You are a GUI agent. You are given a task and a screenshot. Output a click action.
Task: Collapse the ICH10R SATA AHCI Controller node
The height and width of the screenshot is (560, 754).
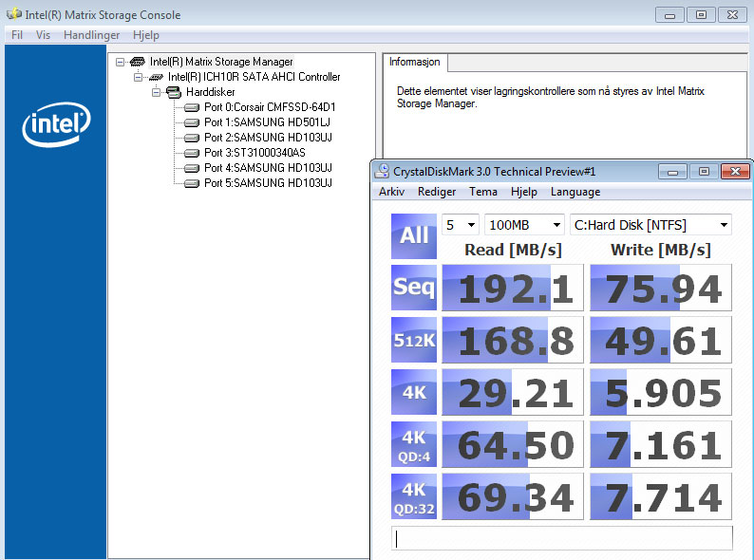click(138, 77)
